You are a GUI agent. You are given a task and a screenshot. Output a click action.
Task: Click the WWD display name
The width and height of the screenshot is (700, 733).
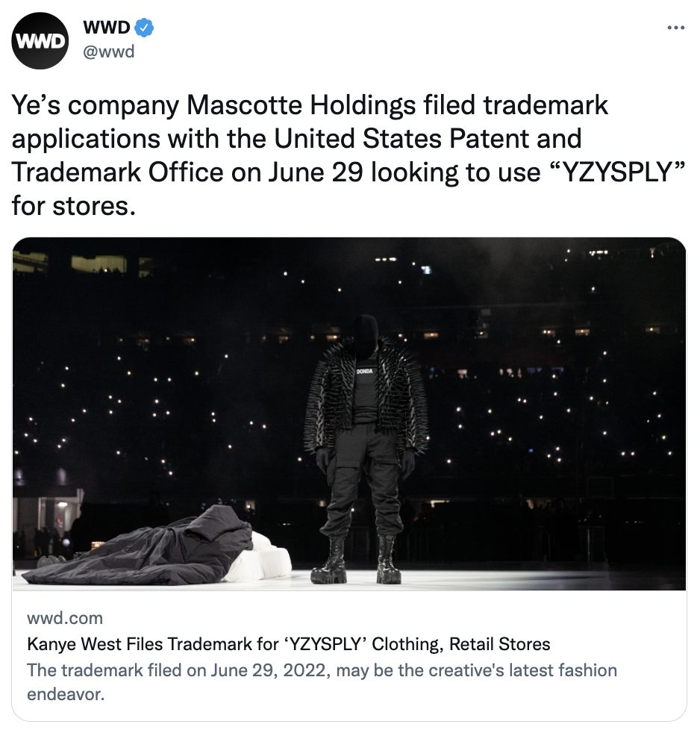click(x=107, y=28)
